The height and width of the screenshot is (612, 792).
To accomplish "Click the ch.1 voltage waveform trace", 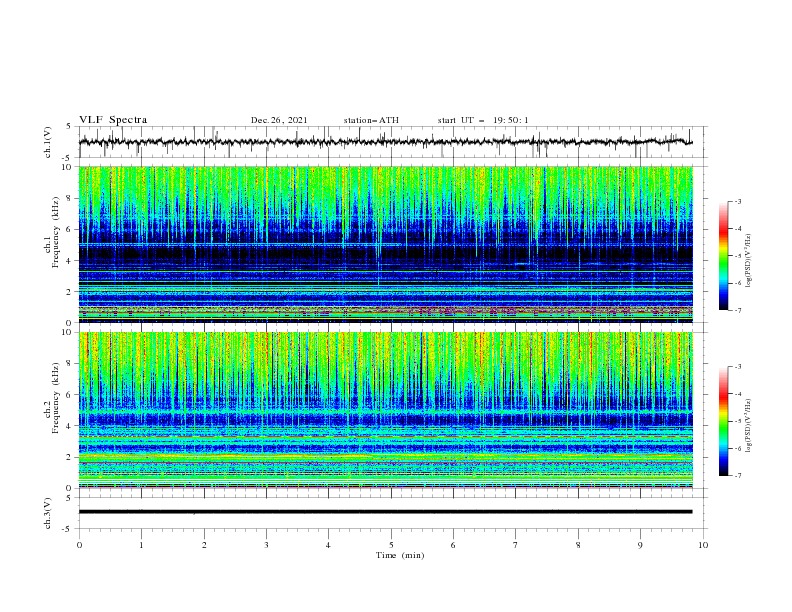I will tap(385, 142).
